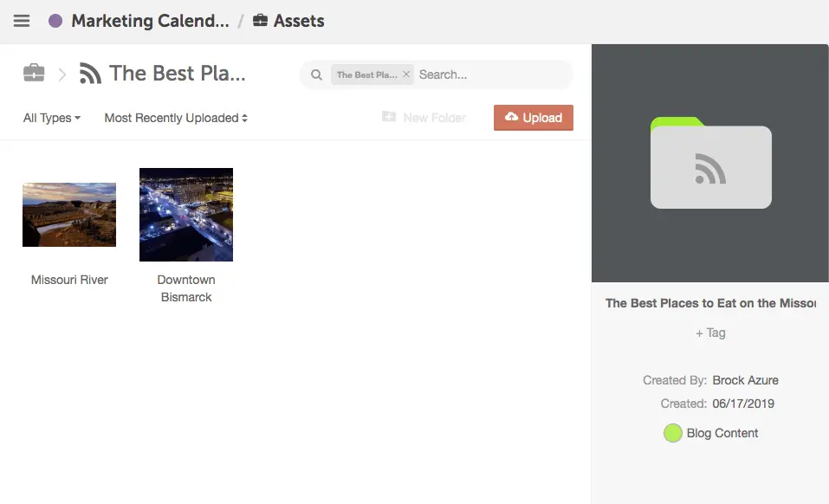The width and height of the screenshot is (829, 504).
Task: Add a tag via + Tag
Action: pos(710,333)
